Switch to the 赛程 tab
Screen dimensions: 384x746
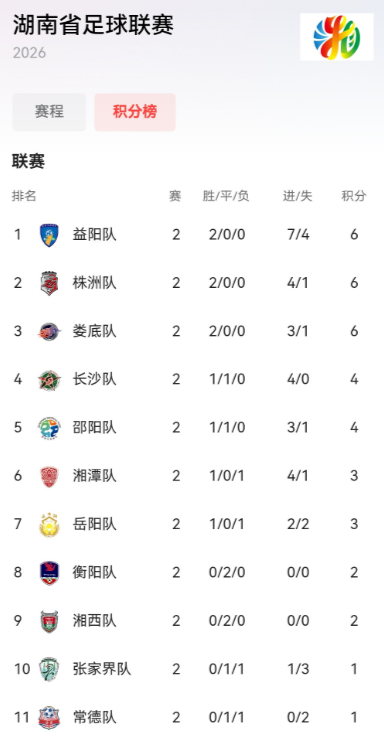tap(49, 112)
